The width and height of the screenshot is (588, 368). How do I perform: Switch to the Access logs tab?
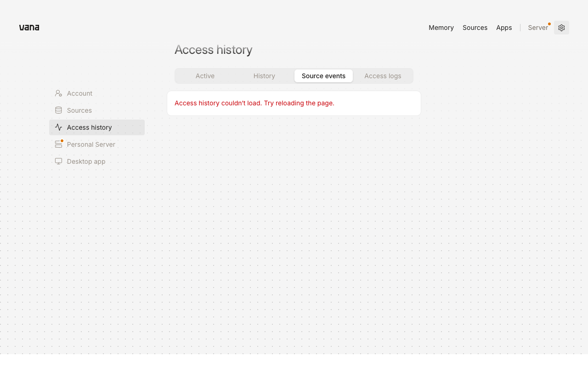coord(383,76)
